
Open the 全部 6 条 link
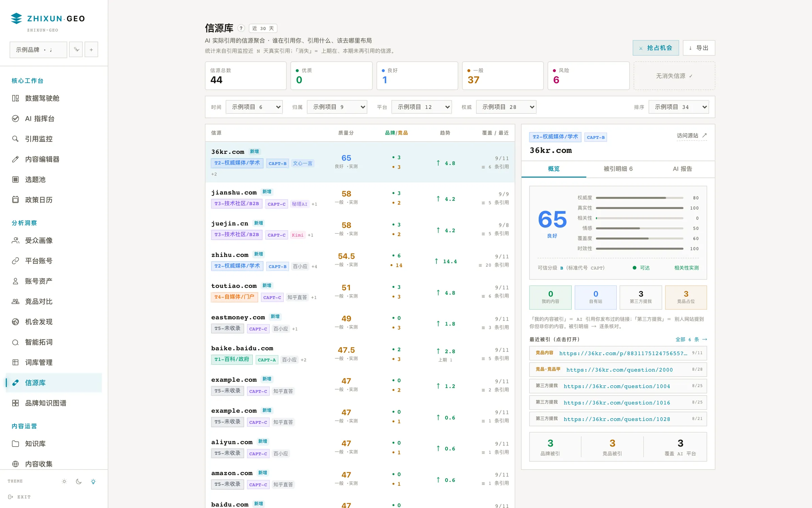coord(691,339)
